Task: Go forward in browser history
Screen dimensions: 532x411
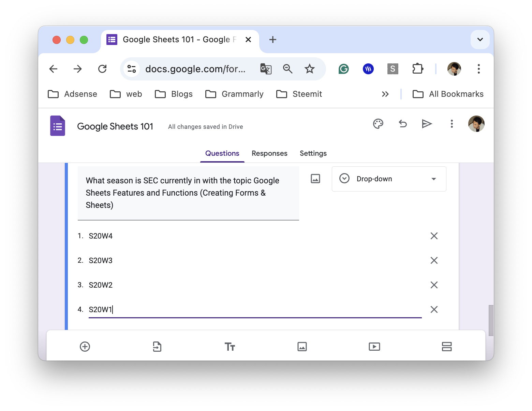Action: tap(78, 69)
